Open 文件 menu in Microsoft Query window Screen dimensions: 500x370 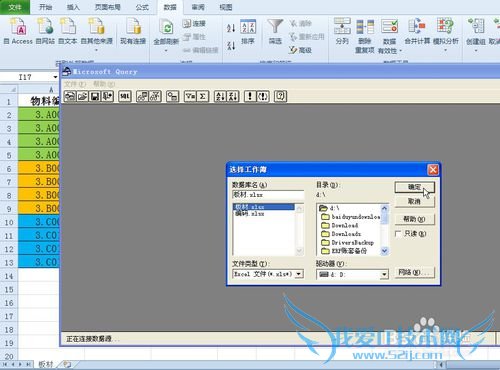75,84
